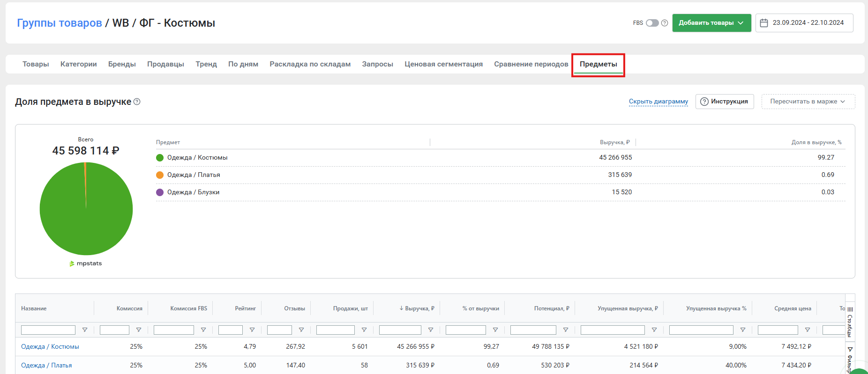Click the filter funnel for the Рейтинг column
The width and height of the screenshot is (868, 374).
click(252, 330)
